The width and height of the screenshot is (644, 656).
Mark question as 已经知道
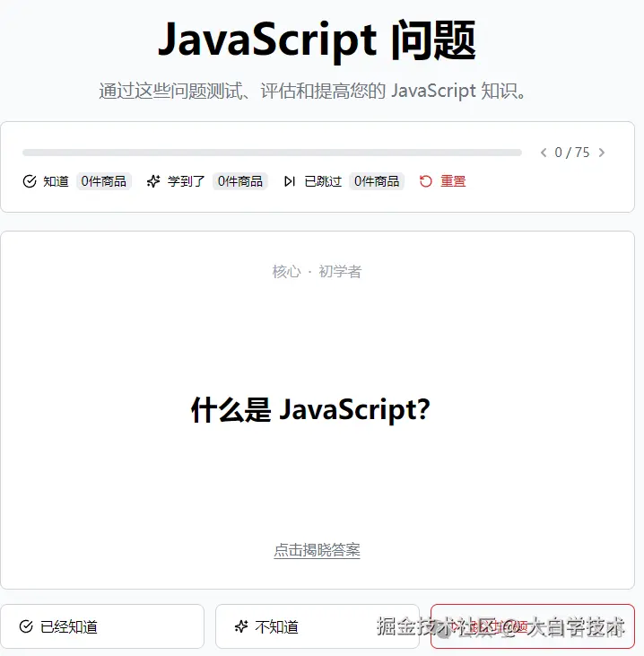(102, 626)
